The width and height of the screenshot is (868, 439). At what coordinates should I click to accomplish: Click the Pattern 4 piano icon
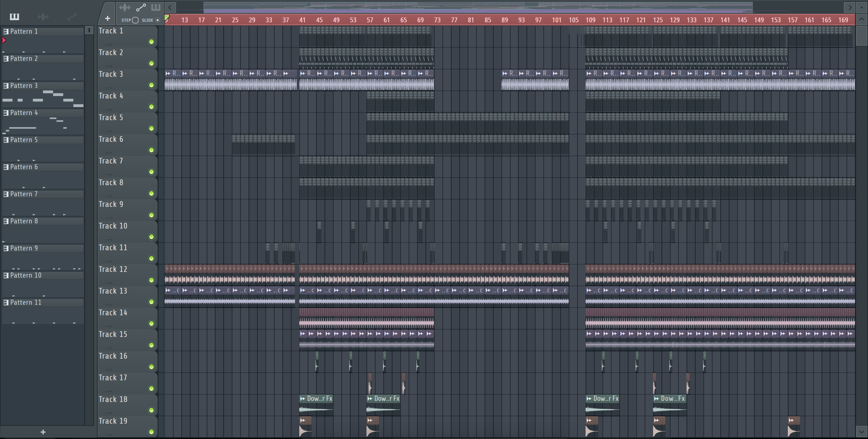(x=6, y=113)
